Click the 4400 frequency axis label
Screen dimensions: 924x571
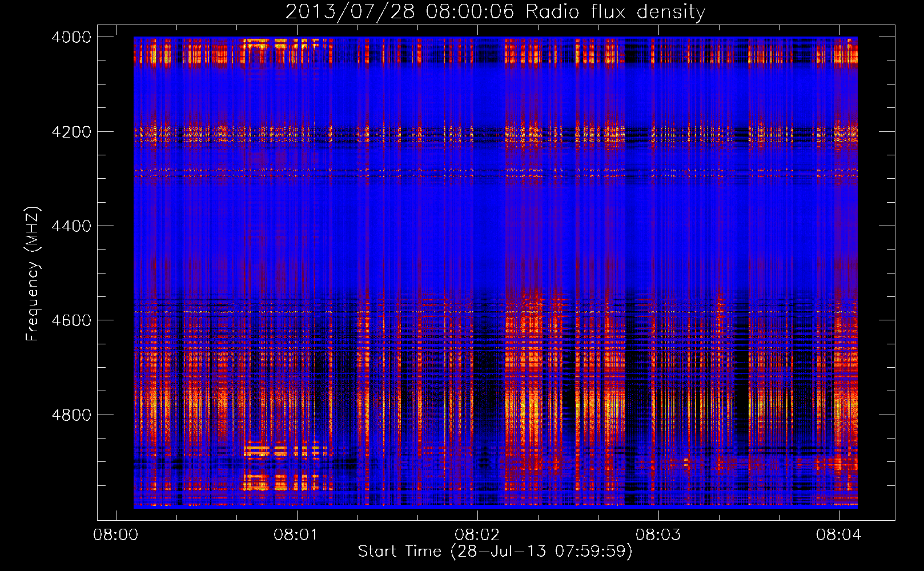(71, 226)
